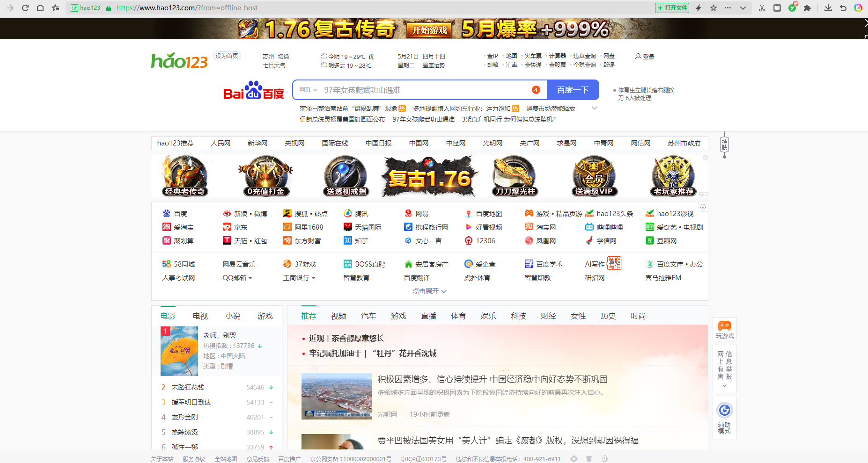Open the 送满级VIP game icon
This screenshot has width=868, height=463.
[x=594, y=176]
